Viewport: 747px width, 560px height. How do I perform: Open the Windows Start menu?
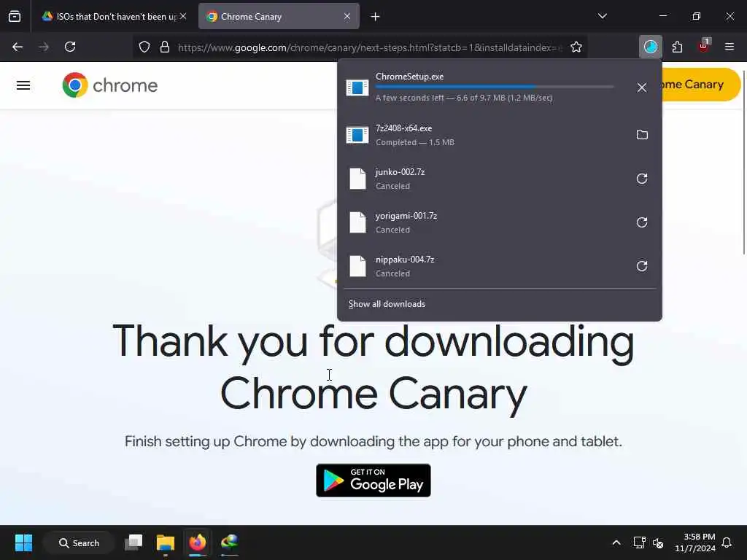click(24, 542)
